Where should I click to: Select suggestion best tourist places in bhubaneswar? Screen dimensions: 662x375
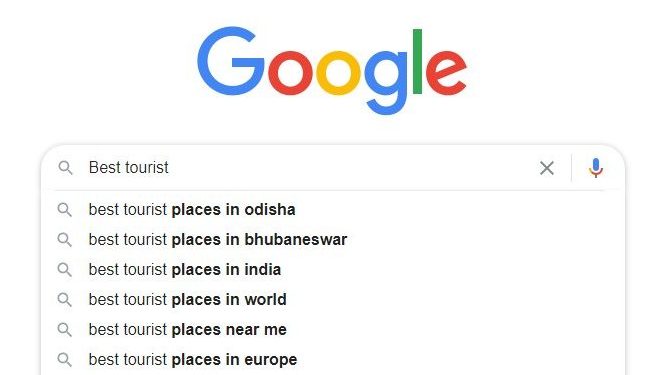point(333,239)
